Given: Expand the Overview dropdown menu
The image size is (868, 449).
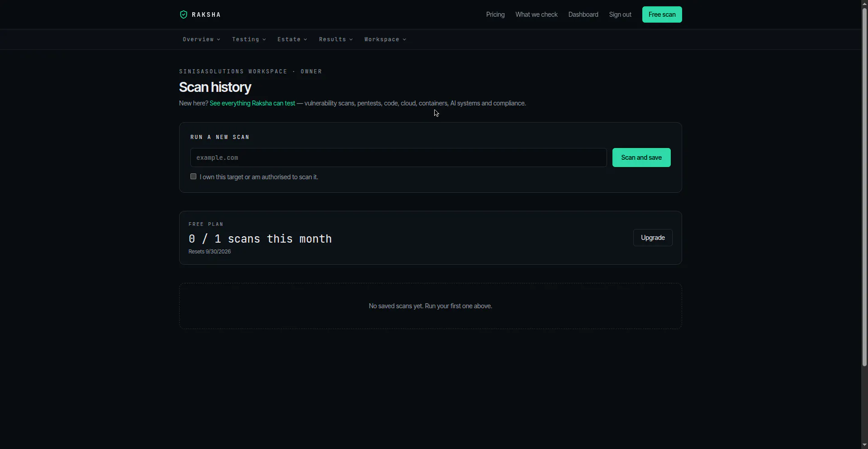Looking at the screenshot, I should (x=201, y=39).
